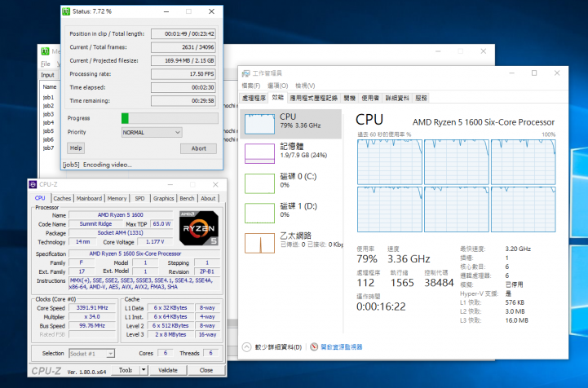Viewport: 588px width, 388px height.
Task: Open the 使用者 tab in Task Manager
Action: [x=370, y=98]
